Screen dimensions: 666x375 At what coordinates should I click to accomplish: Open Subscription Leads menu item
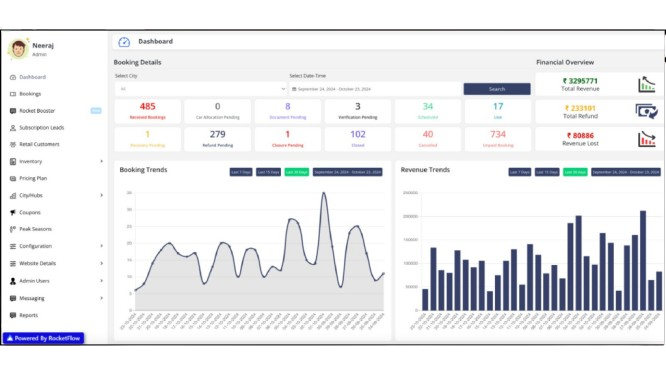click(x=42, y=128)
